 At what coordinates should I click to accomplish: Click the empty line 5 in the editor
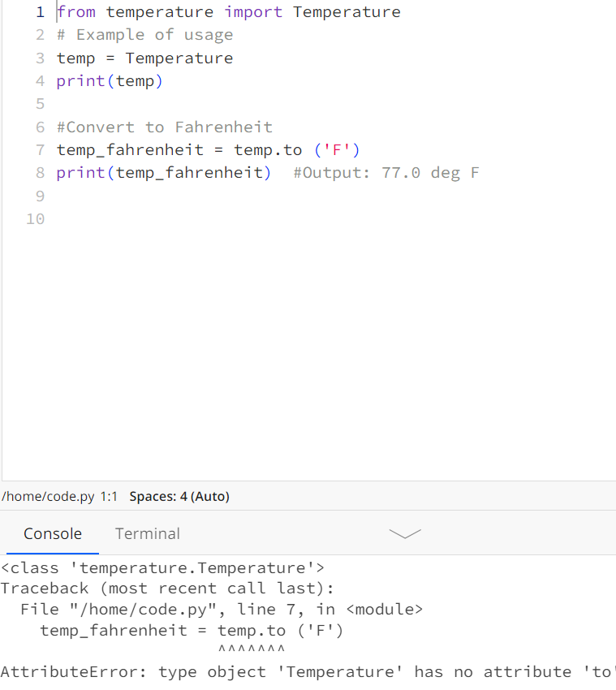[162, 104]
